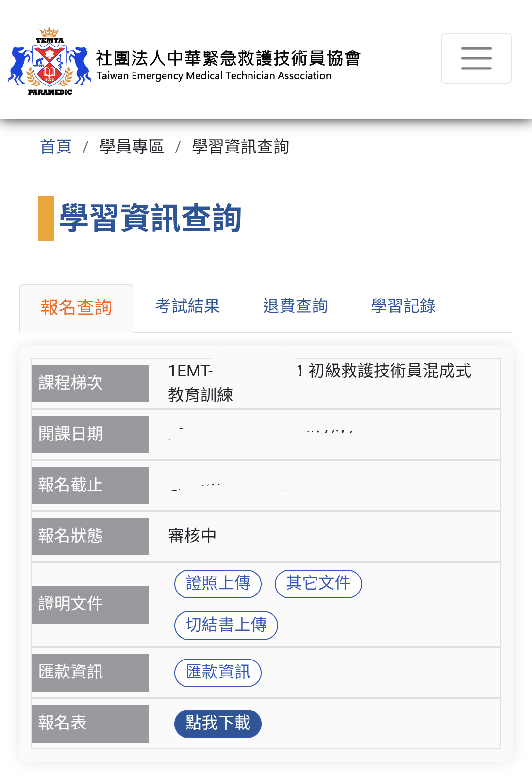Screen dimensions: 532x779
Task: Click the 審核中 status value
Action: 192,536
